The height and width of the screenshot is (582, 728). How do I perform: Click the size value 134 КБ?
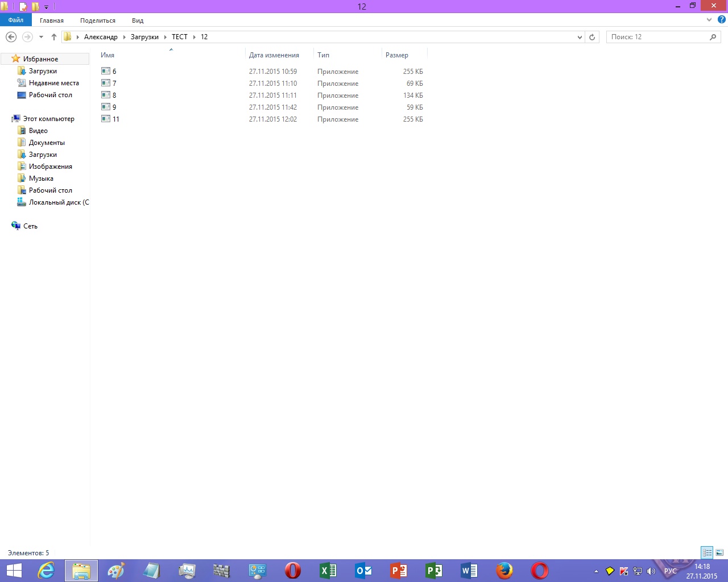413,95
